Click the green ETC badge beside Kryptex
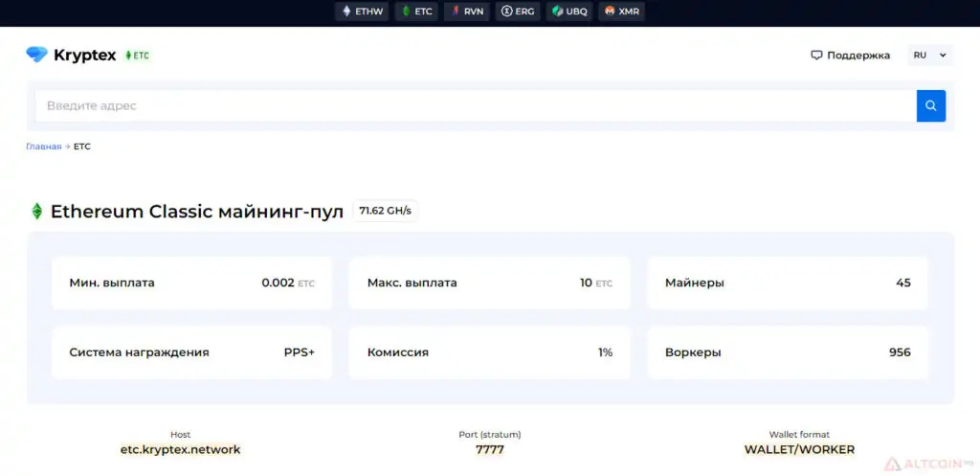The image size is (980, 476). click(x=138, y=55)
